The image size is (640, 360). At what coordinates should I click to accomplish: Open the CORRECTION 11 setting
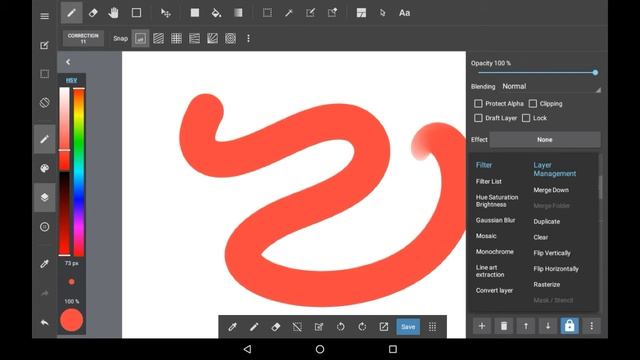point(83,38)
